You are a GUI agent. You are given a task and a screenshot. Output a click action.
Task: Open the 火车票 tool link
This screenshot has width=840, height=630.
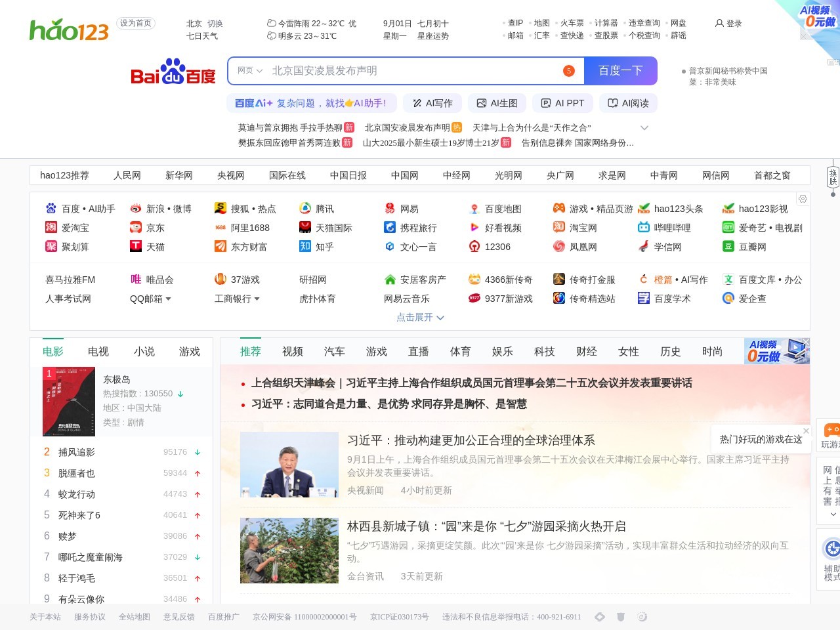pyautogui.click(x=572, y=23)
